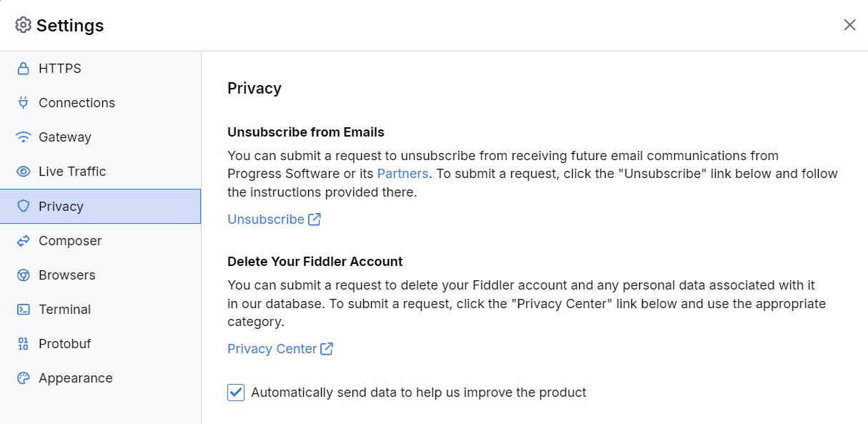Viewport: 868px width, 424px height.
Task: Click the Browsers globe icon
Action: coord(24,275)
